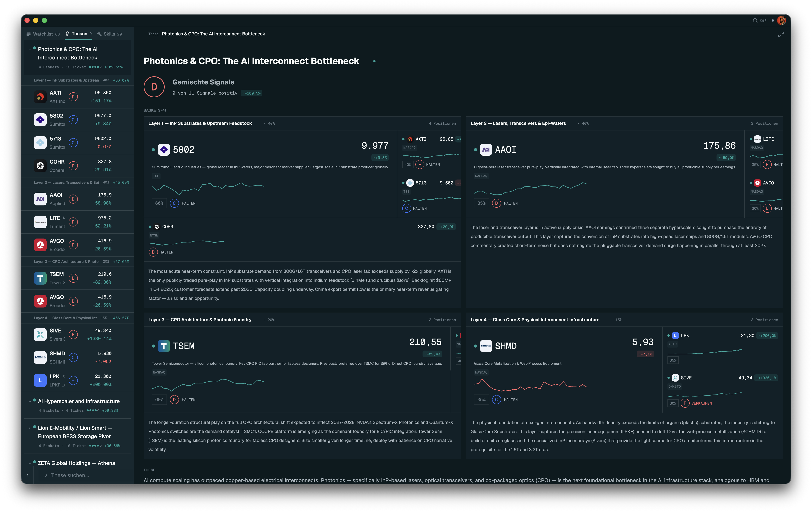The image size is (812, 512).
Task: Click HALTEN on the COHR card
Action: [166, 252]
